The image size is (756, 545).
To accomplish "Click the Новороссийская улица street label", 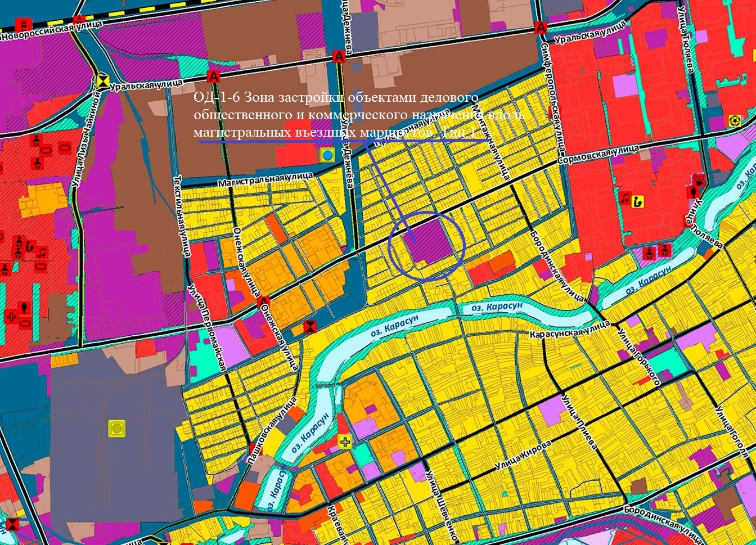I will point(52,31).
